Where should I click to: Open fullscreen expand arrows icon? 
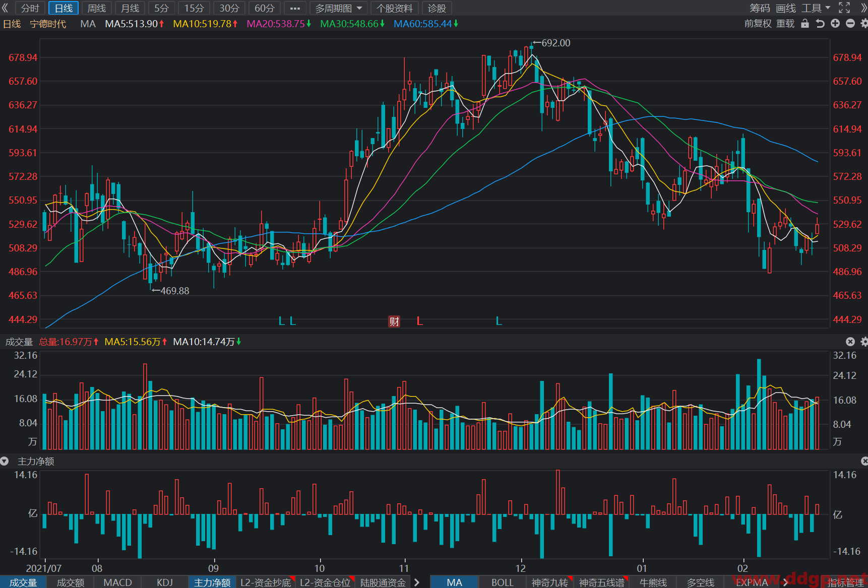pyautogui.click(x=844, y=8)
